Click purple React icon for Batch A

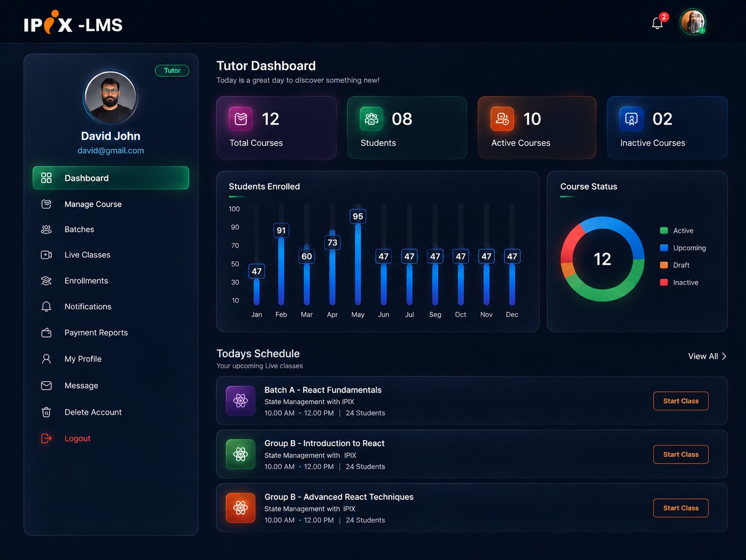click(x=241, y=401)
